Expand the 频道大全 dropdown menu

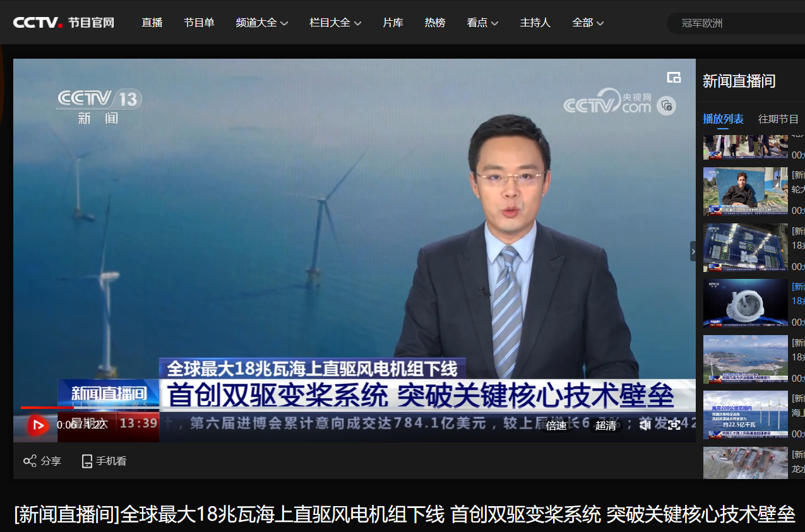261,23
